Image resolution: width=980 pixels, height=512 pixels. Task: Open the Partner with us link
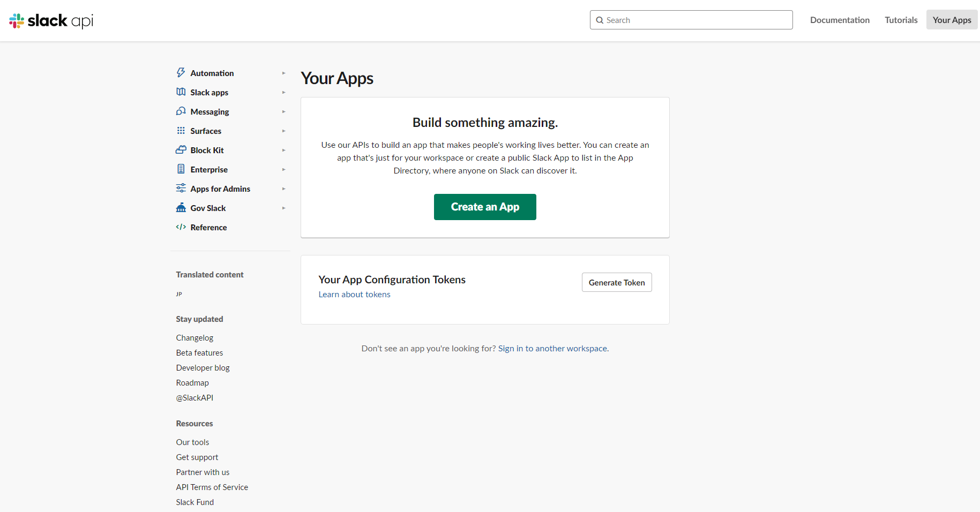click(x=203, y=472)
